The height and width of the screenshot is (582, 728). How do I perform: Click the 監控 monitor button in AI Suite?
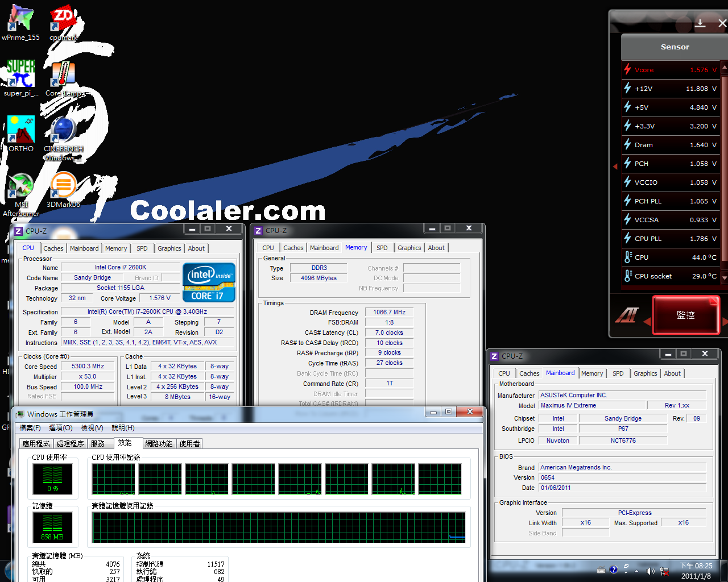click(686, 315)
